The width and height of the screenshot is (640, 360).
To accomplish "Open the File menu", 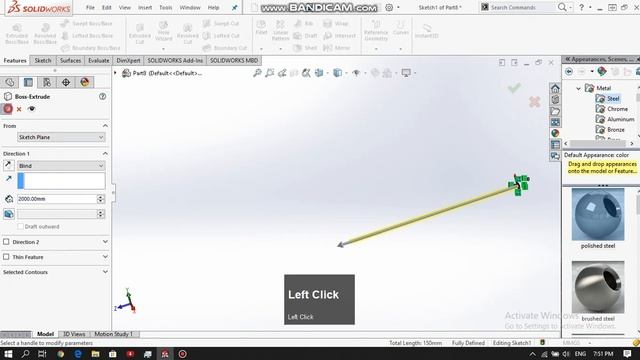I will tap(90, 7).
